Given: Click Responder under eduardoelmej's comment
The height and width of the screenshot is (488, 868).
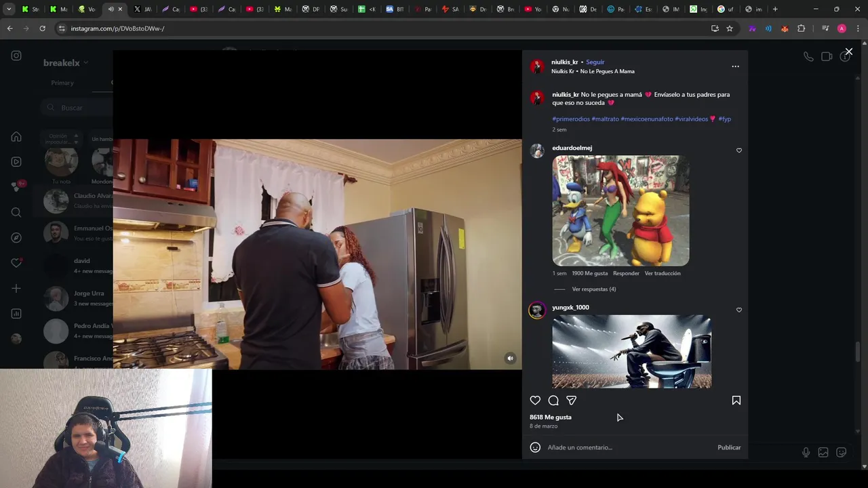Looking at the screenshot, I should pos(626,273).
